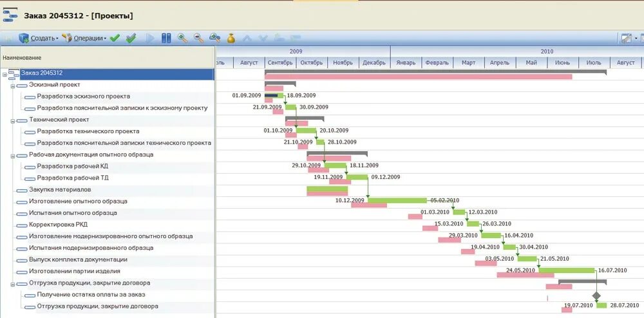Click the 01.09.2009 start date label
This screenshot has width=644, height=318.
pyautogui.click(x=247, y=95)
